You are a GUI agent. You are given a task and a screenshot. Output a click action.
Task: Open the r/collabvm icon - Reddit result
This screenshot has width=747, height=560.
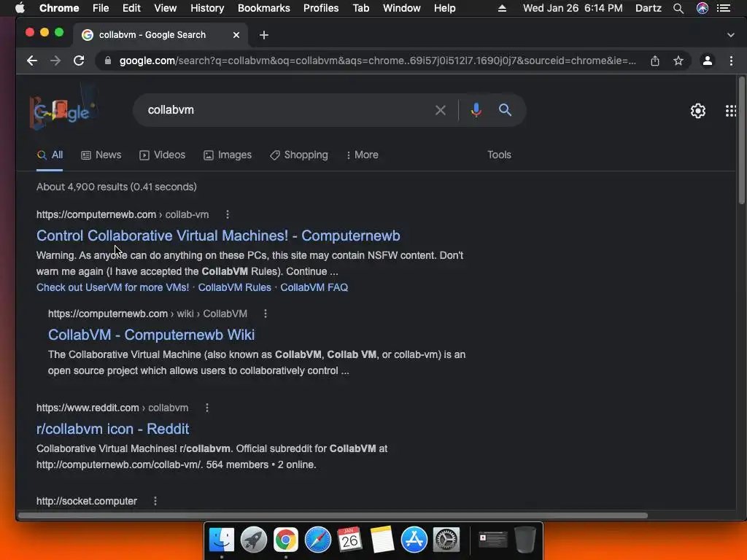coord(113,429)
